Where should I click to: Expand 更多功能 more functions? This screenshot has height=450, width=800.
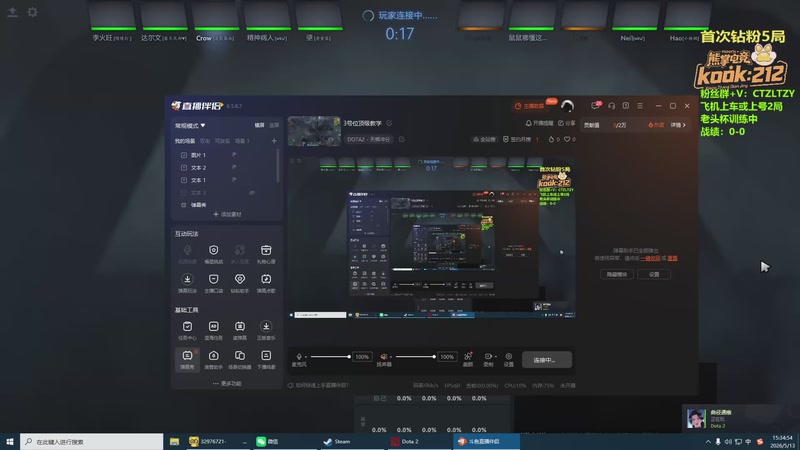pos(227,383)
